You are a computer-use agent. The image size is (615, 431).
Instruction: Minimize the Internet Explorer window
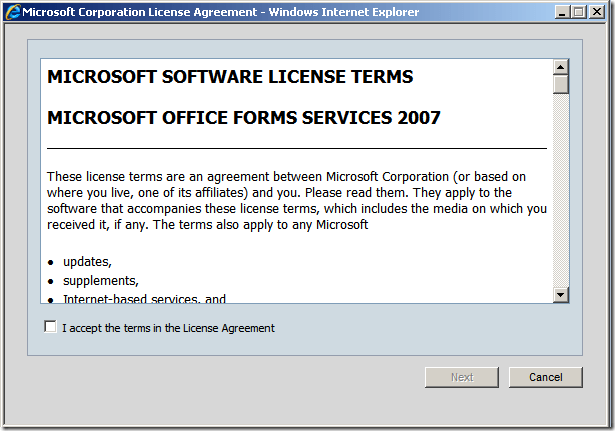pos(562,12)
